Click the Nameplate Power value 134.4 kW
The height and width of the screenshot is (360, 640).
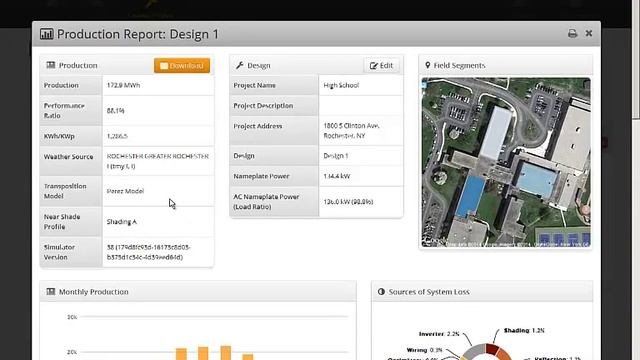tap(337, 176)
